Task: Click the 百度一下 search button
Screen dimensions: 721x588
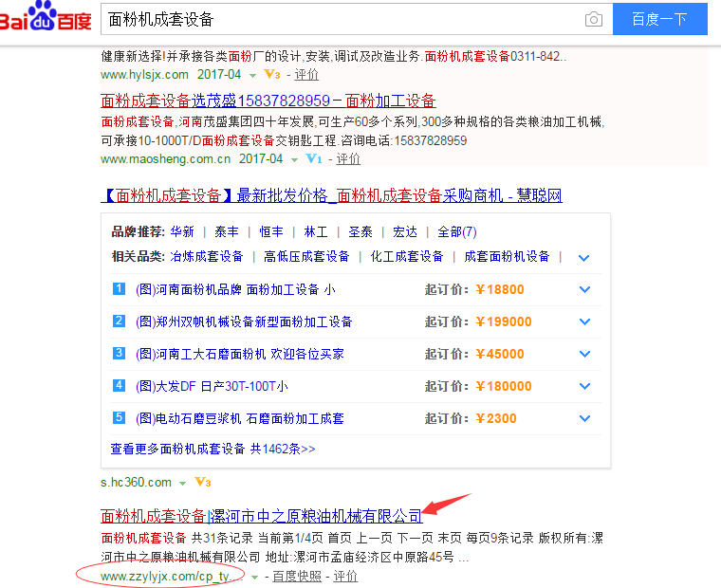Action: tap(660, 19)
